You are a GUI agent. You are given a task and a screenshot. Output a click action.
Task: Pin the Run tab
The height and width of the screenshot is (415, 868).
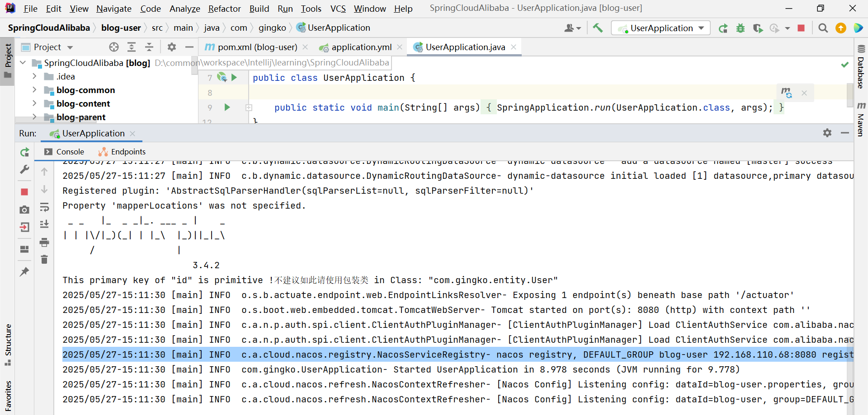coord(24,271)
